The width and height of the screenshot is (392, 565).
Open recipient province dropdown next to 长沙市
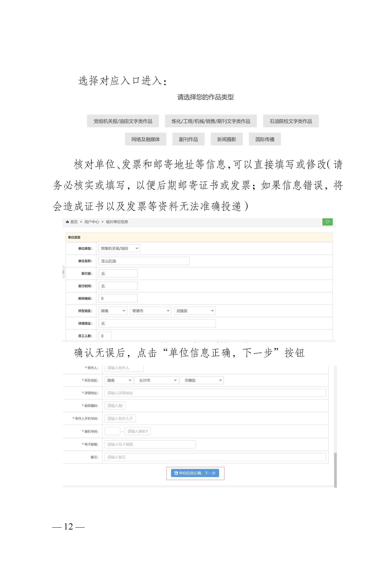pos(119,380)
